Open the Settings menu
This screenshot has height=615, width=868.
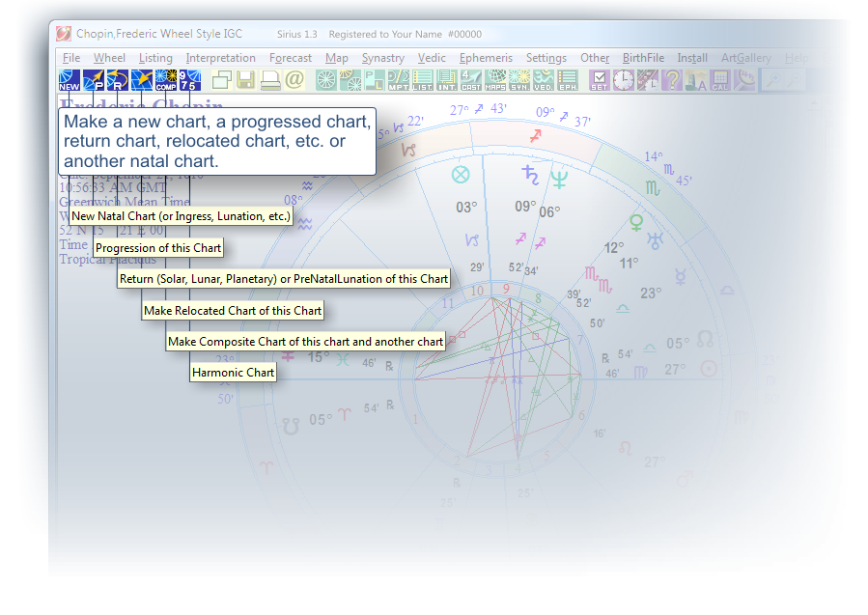pyautogui.click(x=546, y=58)
